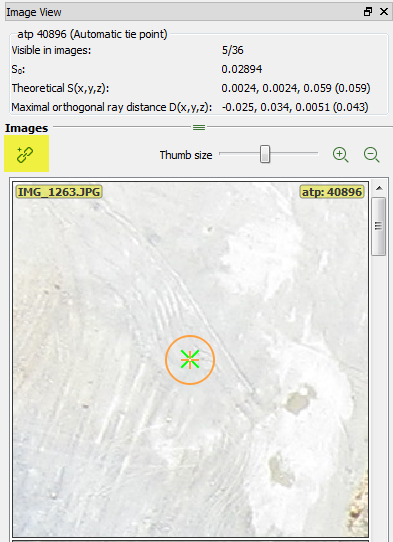Zoom out on thumbnails with the minus magnifier

coord(372,155)
